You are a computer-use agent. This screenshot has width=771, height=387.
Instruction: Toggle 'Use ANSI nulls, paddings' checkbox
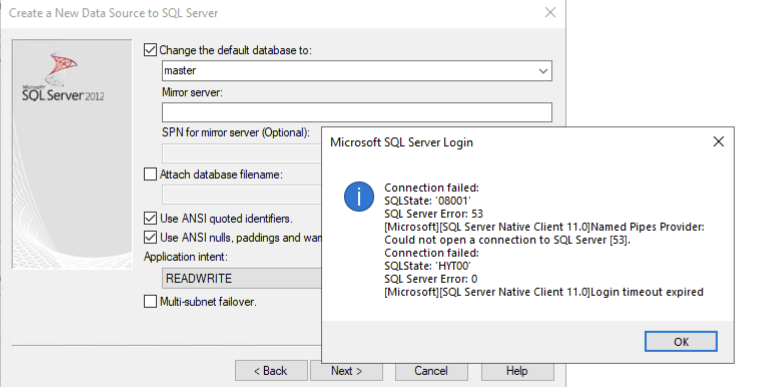point(150,238)
